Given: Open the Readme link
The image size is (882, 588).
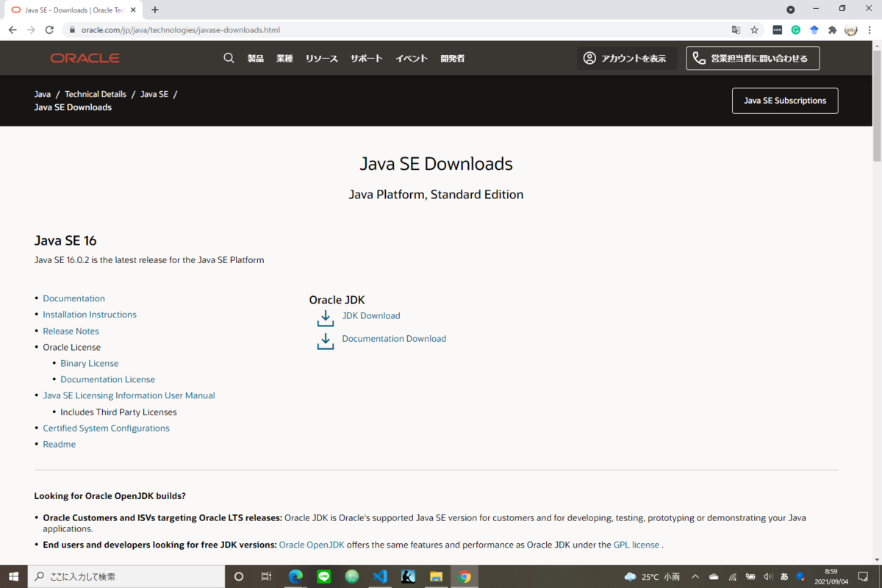Looking at the screenshot, I should coord(59,444).
